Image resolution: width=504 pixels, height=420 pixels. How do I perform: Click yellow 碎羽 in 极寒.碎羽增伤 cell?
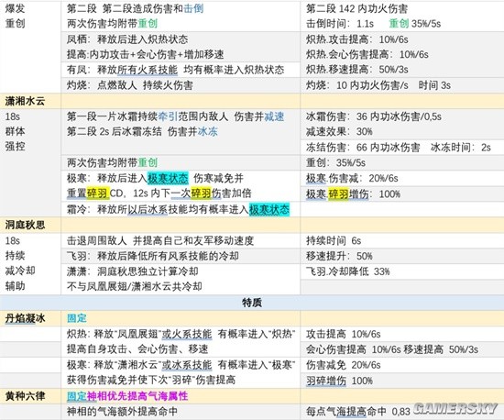338,193
